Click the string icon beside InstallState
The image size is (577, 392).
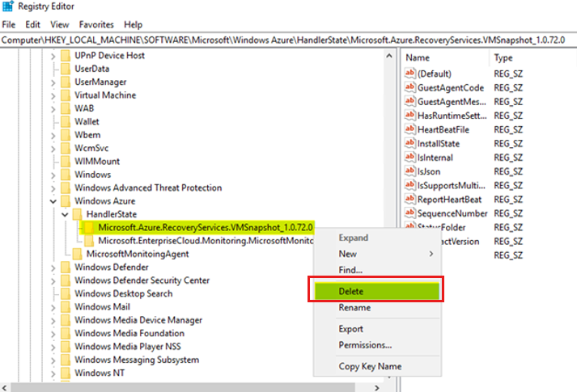pyautogui.click(x=410, y=143)
